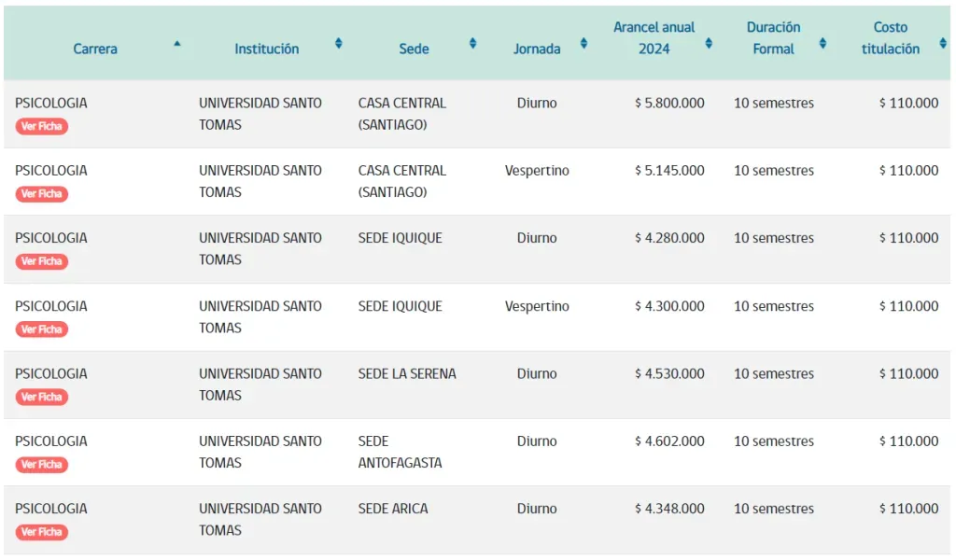Screen dimensions: 956x560
Task: Click Ver Ficha for Sede Antofagasta
Action: (41, 465)
